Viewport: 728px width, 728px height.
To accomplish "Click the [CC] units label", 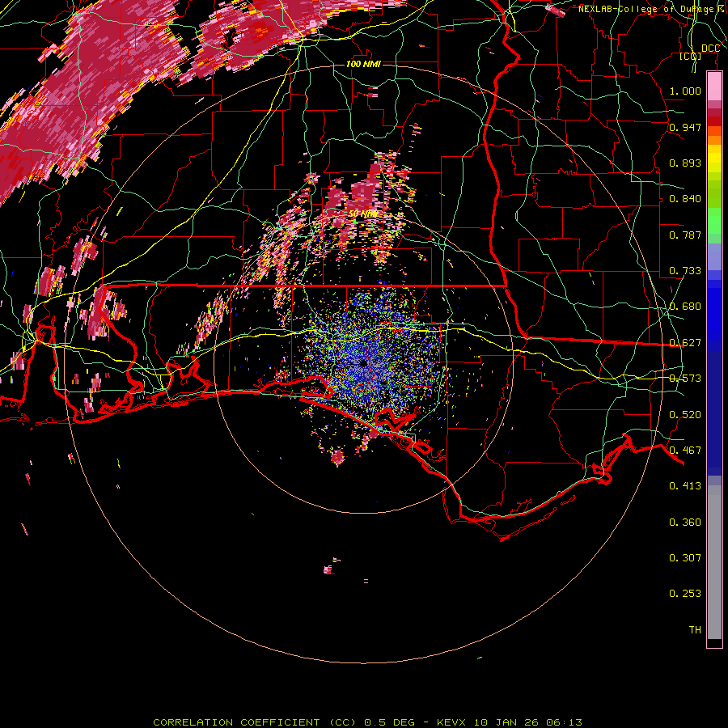I will (691, 57).
